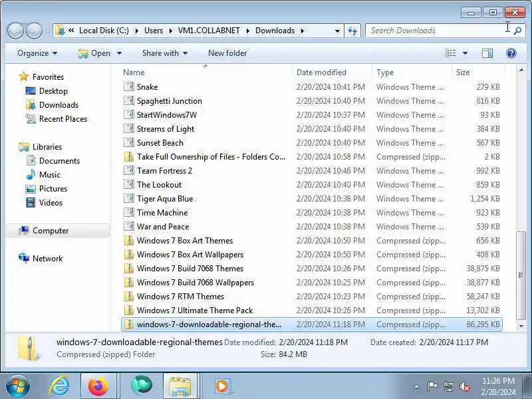Screen dimensions: 532x399
Task: Click VM1.COLLABNET in the address breadcrumb
Action: click(x=209, y=31)
